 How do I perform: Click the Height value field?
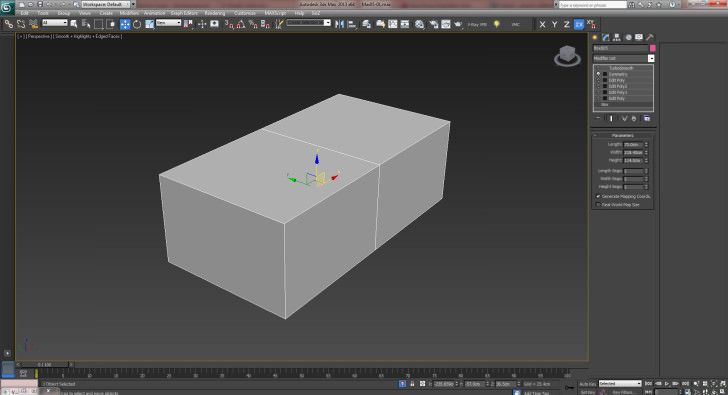633,160
